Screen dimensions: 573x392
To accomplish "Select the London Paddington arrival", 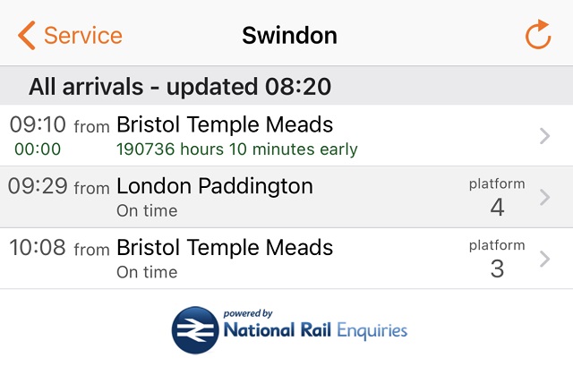I will point(215,186).
